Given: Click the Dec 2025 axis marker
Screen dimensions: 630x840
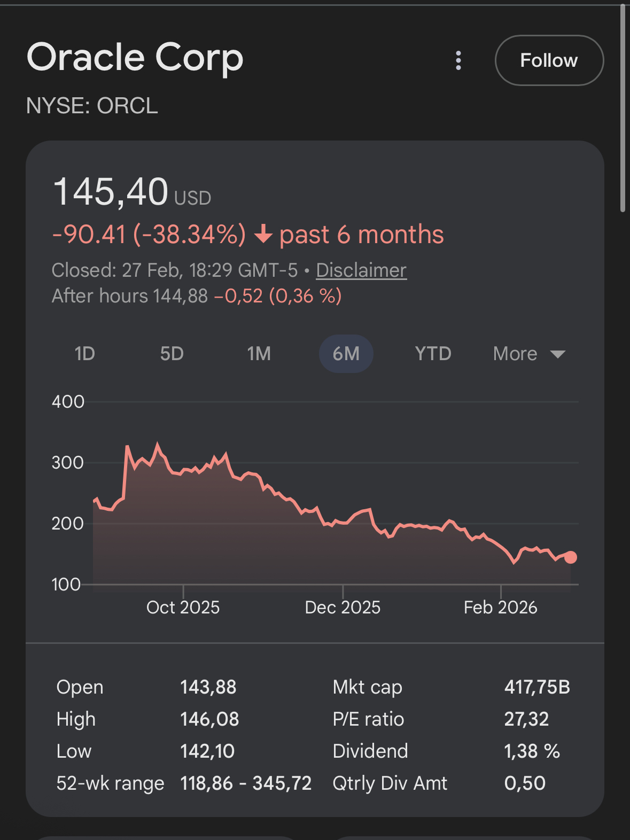Looking at the screenshot, I should 342,607.
